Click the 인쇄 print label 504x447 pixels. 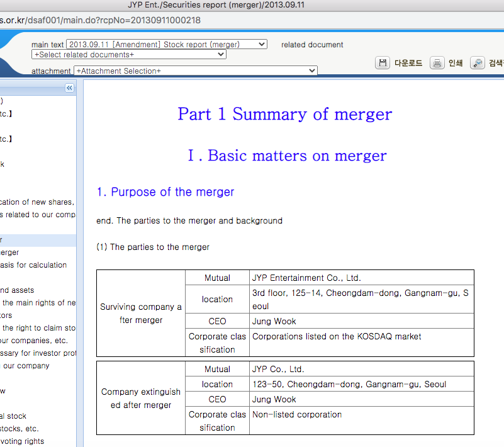click(456, 63)
